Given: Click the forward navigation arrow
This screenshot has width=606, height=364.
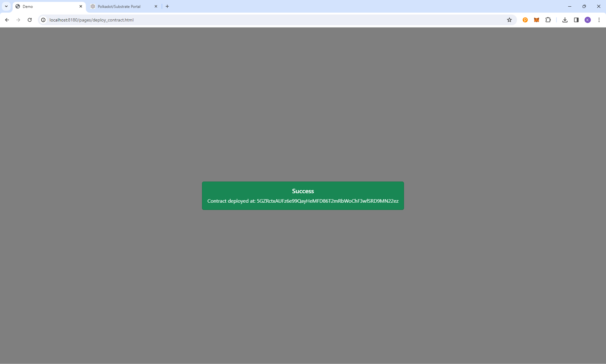Looking at the screenshot, I should pos(18,20).
